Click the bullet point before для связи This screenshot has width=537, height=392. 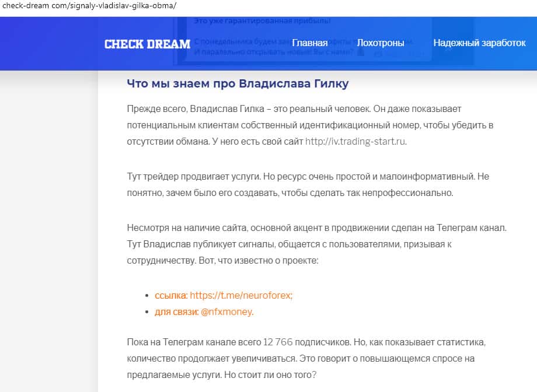pyautogui.click(x=147, y=312)
